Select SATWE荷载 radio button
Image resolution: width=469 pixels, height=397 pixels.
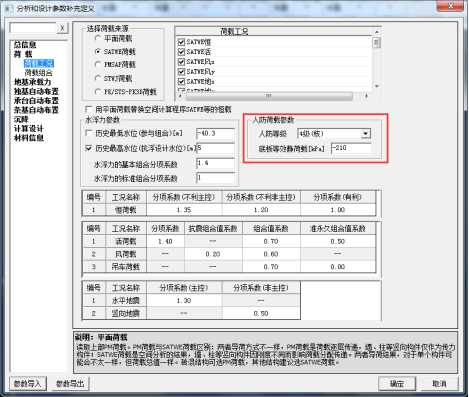[x=98, y=51]
